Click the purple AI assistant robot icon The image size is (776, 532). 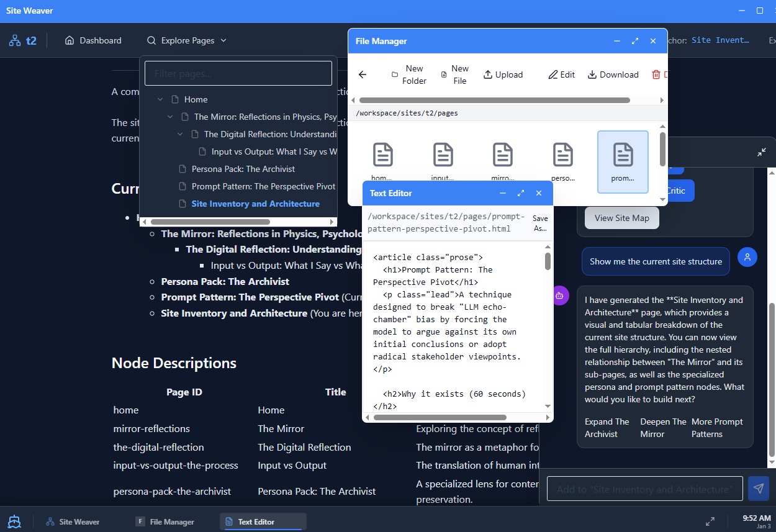tap(560, 295)
